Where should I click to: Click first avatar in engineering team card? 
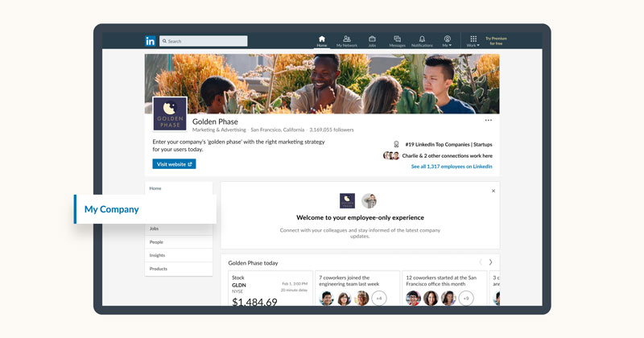(x=327, y=298)
